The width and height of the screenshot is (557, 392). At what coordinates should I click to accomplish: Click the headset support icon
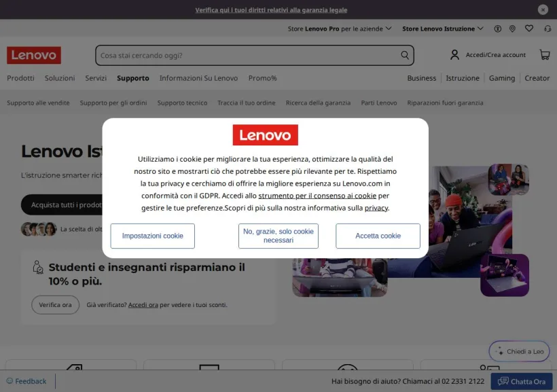coord(547,29)
